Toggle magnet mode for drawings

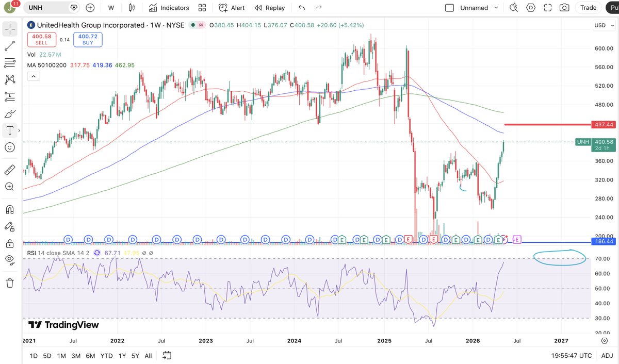pyautogui.click(x=10, y=209)
